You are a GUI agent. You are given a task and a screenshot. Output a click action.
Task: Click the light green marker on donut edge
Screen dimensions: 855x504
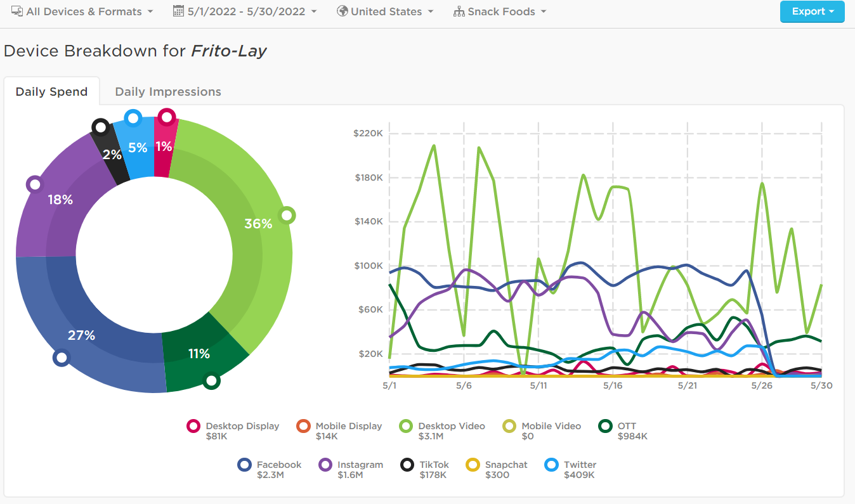pos(287,216)
